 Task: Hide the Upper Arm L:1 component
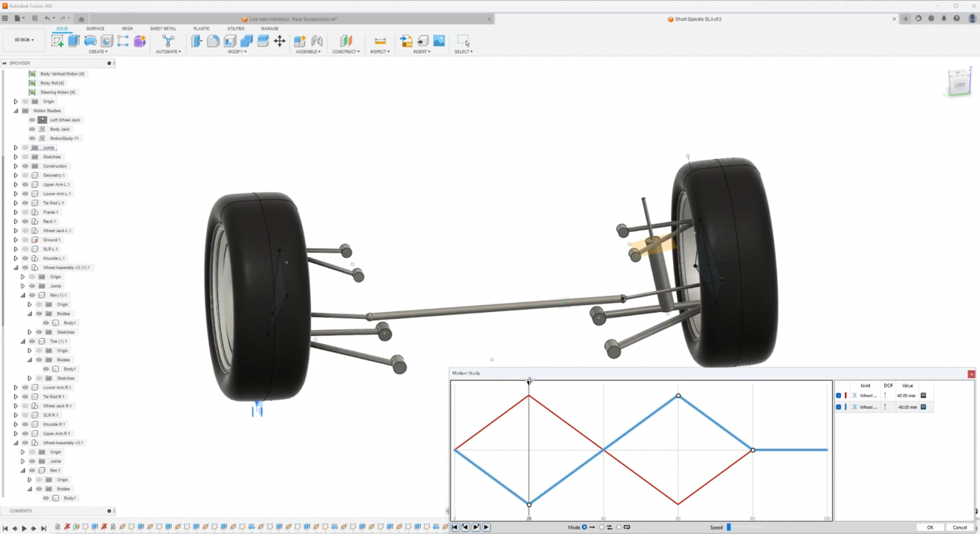(26, 184)
